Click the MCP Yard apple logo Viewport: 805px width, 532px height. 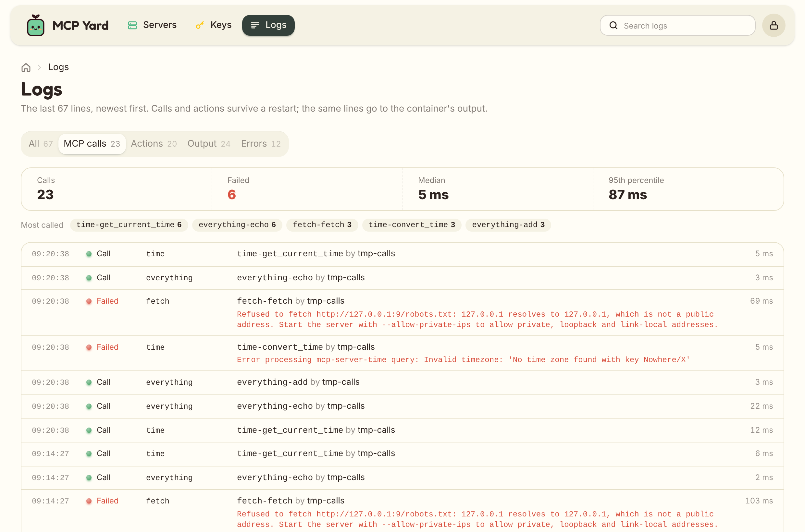tap(36, 25)
